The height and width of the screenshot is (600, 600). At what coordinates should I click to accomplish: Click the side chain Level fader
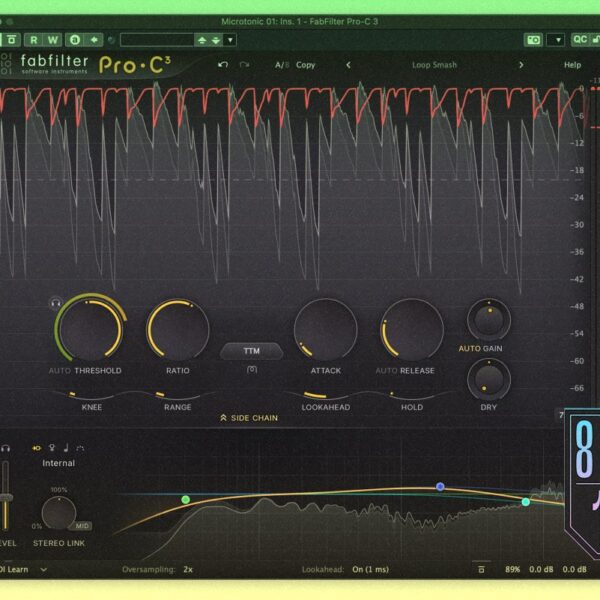5,497
